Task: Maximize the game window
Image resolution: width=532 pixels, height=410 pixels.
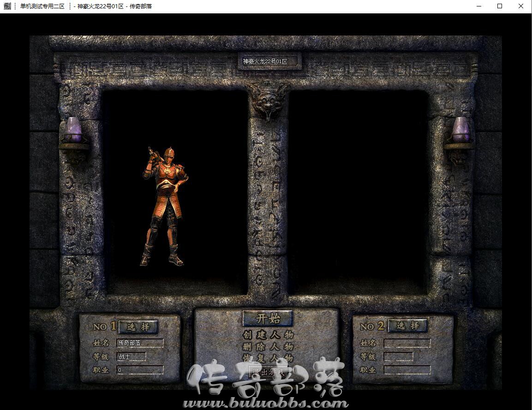Action: (x=500, y=6)
